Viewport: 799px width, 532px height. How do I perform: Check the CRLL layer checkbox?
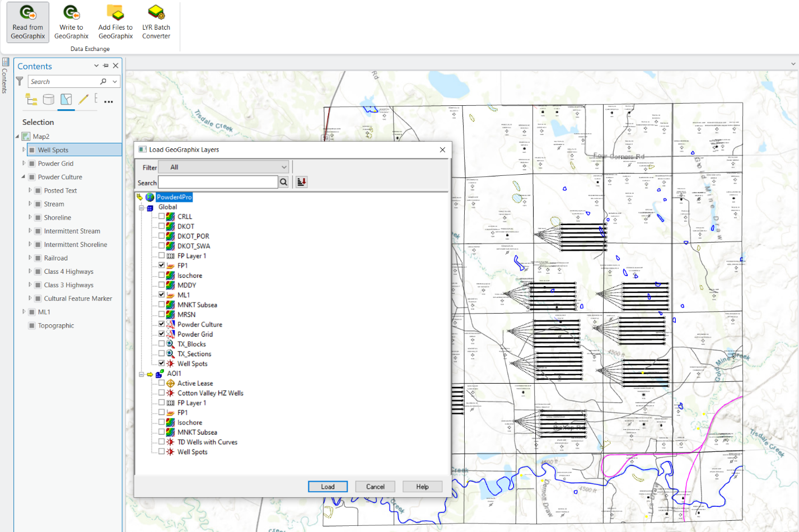click(162, 216)
